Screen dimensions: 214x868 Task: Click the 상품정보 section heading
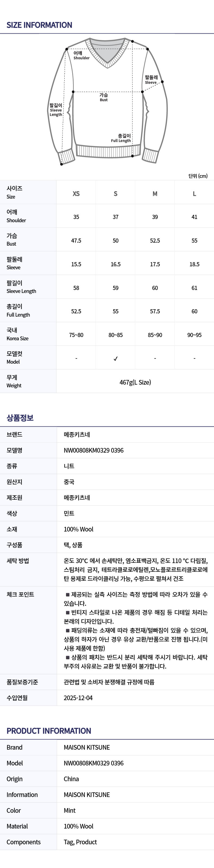pos(20,418)
